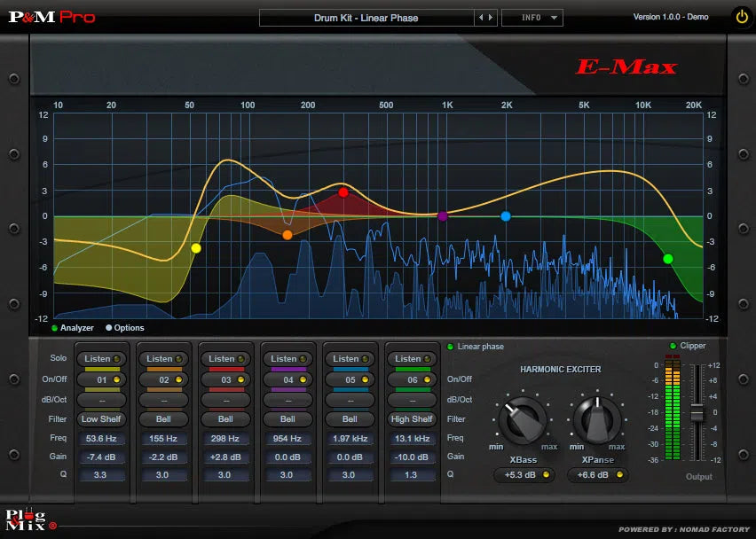Solo band 05 using its Listen button

pos(350,358)
